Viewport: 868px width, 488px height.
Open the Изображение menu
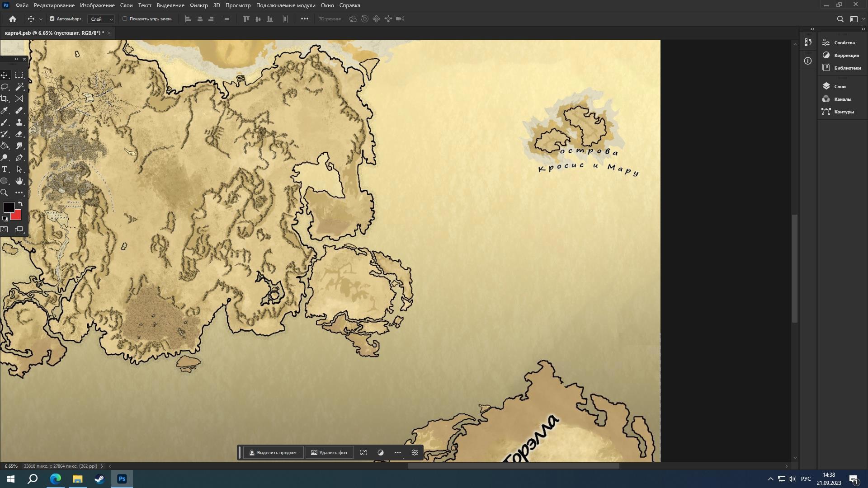coord(97,5)
